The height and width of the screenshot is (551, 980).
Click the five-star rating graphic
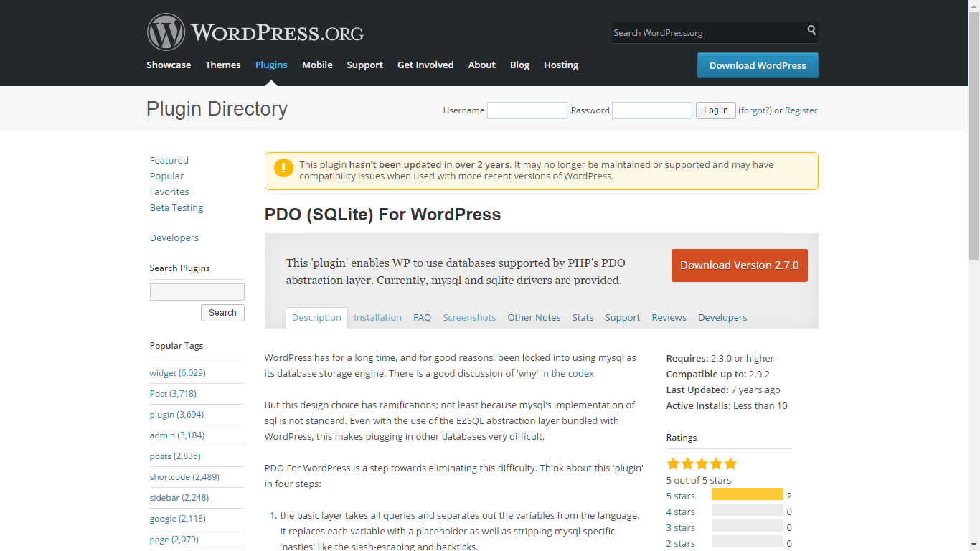(702, 463)
